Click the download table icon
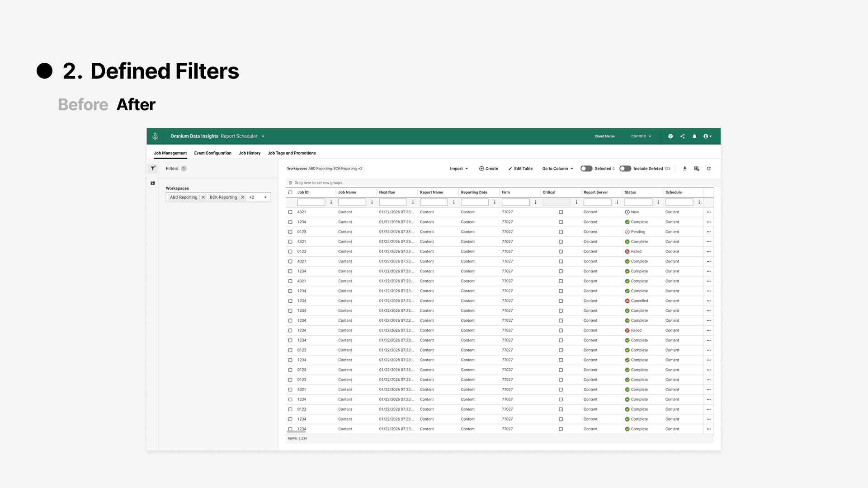This screenshot has width=868, height=488. pos(684,169)
